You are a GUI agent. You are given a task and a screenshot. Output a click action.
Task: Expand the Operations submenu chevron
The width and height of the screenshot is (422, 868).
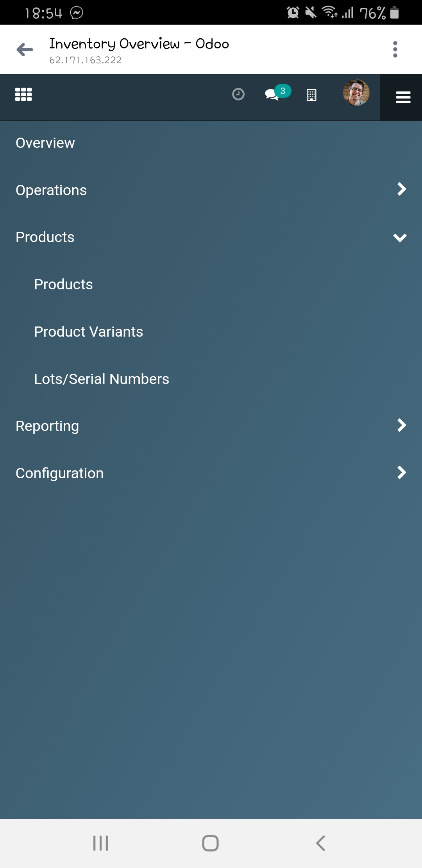pyautogui.click(x=401, y=189)
